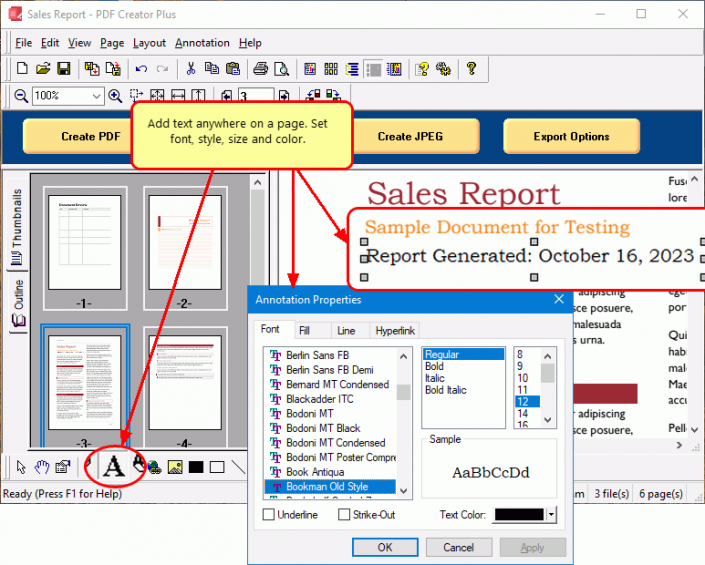Click the Open file folder icon

(x=43, y=69)
